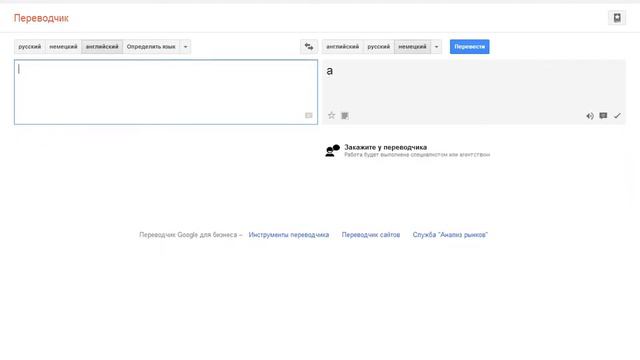Expand the target language dropdown arrow

pos(436,47)
